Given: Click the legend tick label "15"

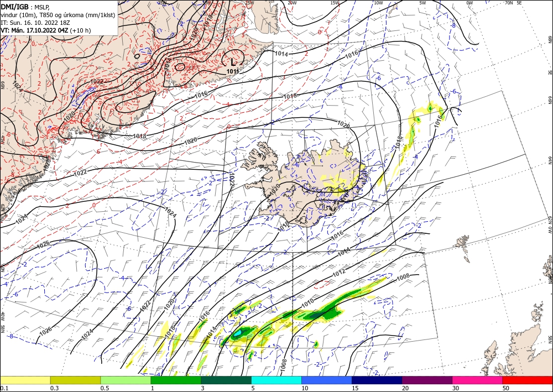Looking at the screenshot, I should coord(355,388).
